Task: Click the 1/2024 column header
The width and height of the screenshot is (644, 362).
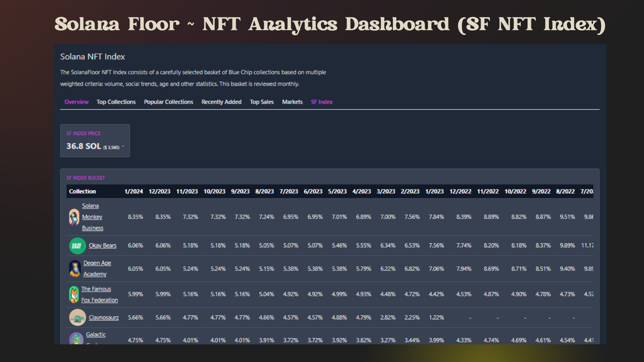Action: pos(133,191)
